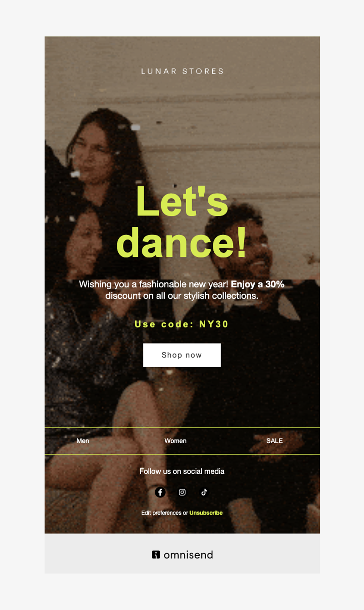Click the Unsubscribe link
This screenshot has height=610, width=364.
(x=206, y=513)
